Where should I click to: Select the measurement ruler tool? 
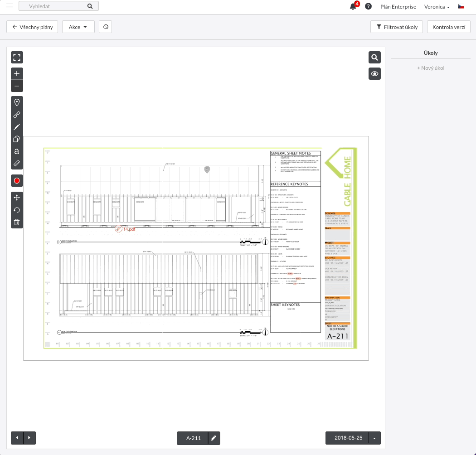pyautogui.click(x=17, y=163)
